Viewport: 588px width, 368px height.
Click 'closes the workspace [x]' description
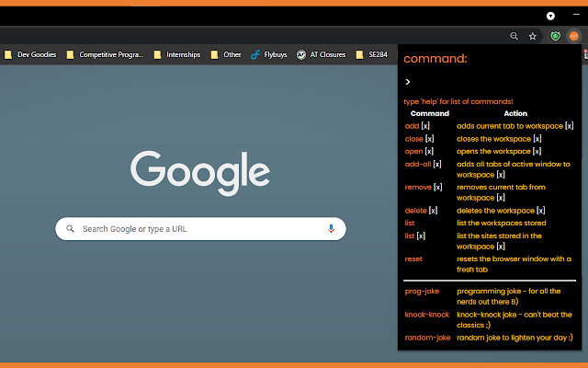coord(499,139)
